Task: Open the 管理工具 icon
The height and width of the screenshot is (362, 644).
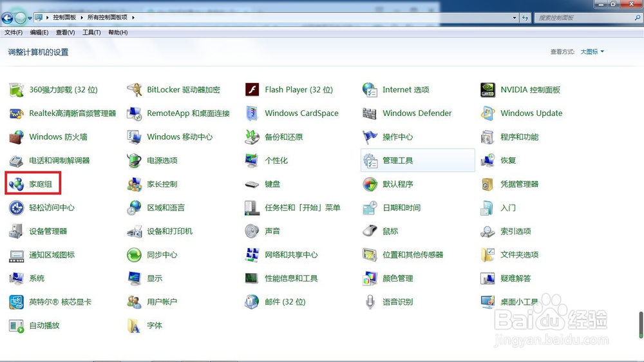Action: [370, 160]
